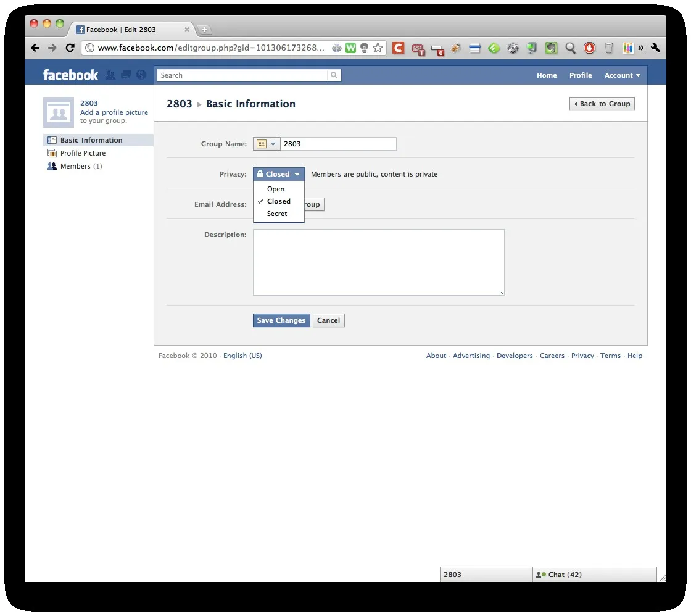Screen dimensions: 691x616
Task: Toggle the Closed privacy dropdown button
Action: [x=278, y=174]
